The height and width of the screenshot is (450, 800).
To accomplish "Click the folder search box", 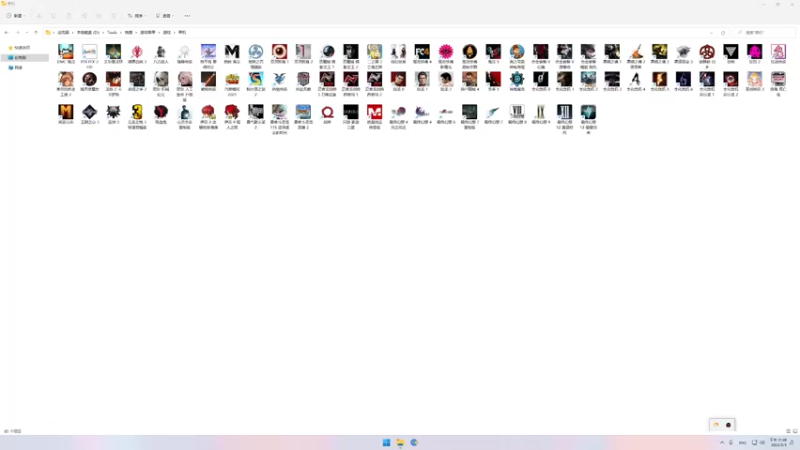I will (764, 33).
